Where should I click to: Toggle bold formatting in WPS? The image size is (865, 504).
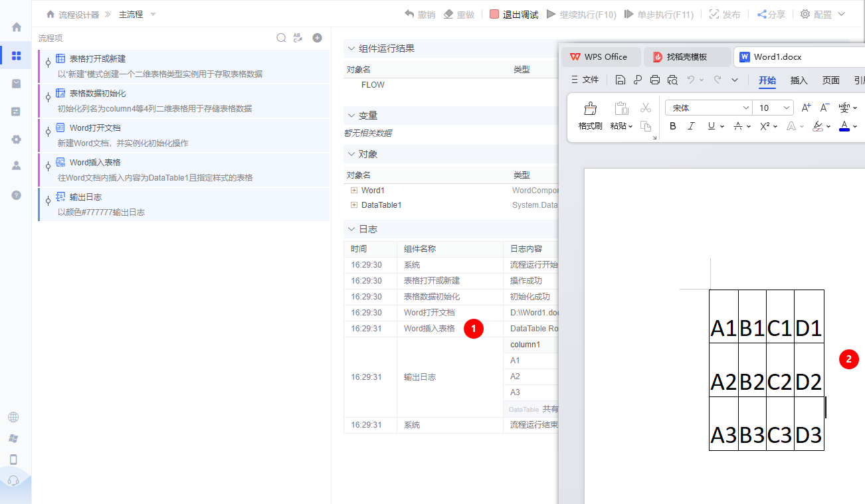click(672, 126)
